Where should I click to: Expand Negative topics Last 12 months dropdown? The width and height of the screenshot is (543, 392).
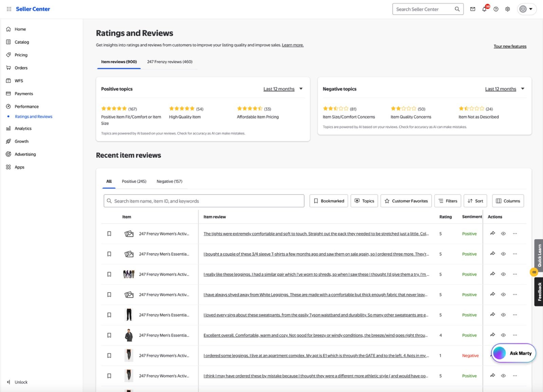[x=505, y=89]
